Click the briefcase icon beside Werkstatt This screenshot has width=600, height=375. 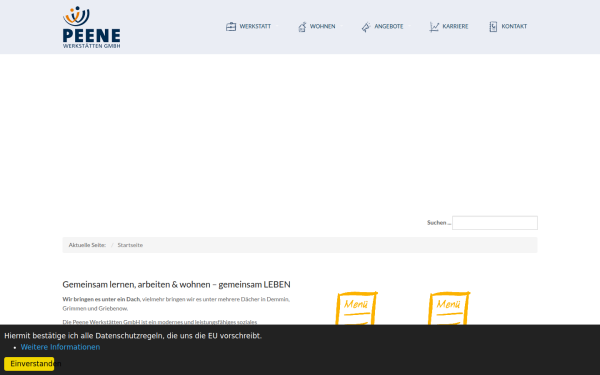(231, 26)
